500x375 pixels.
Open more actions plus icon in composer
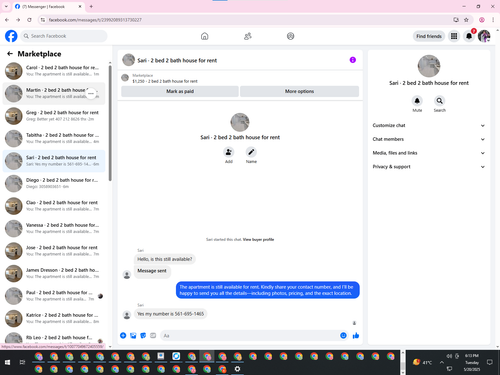(123, 336)
